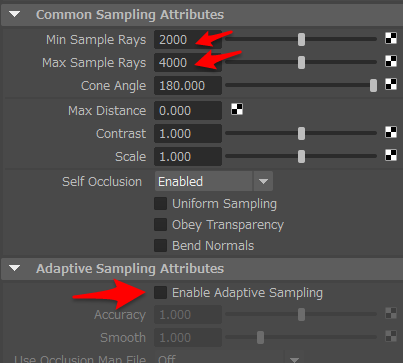Click the Scale checker map icon
The height and width of the screenshot is (363, 403).
click(x=391, y=156)
